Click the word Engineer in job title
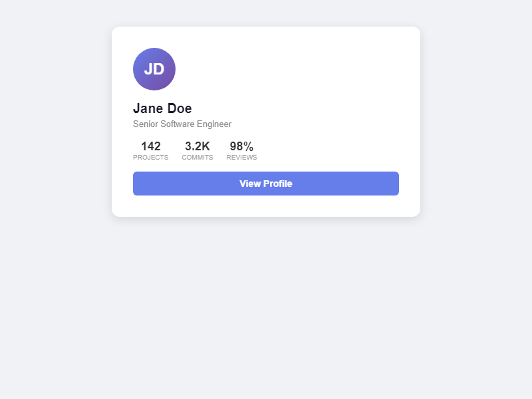Viewport: 532px width, 399px height. pos(214,124)
